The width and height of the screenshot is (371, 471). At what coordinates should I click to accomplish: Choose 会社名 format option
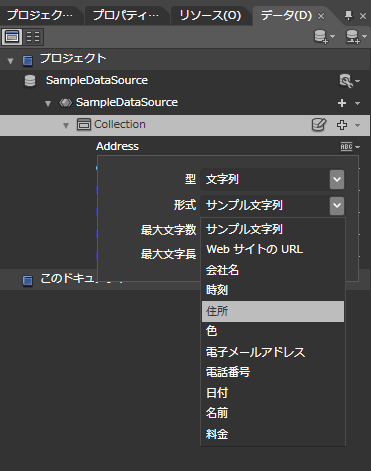(x=273, y=270)
